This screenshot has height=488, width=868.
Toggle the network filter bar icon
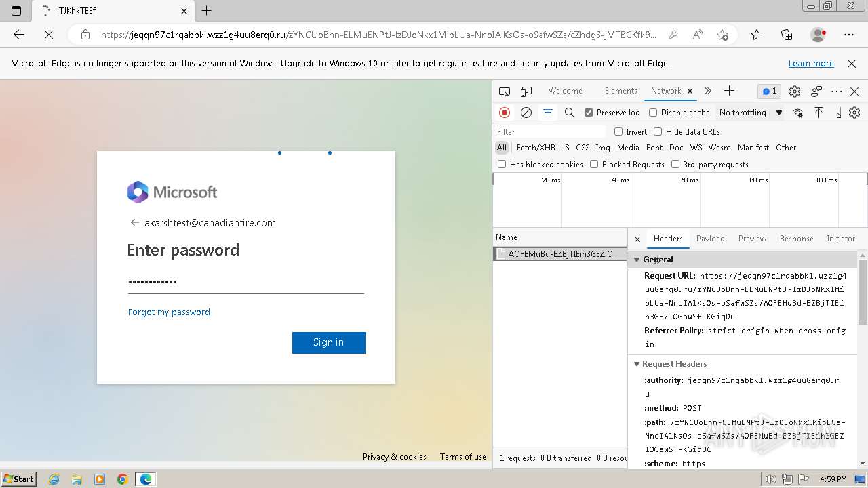[547, 113]
